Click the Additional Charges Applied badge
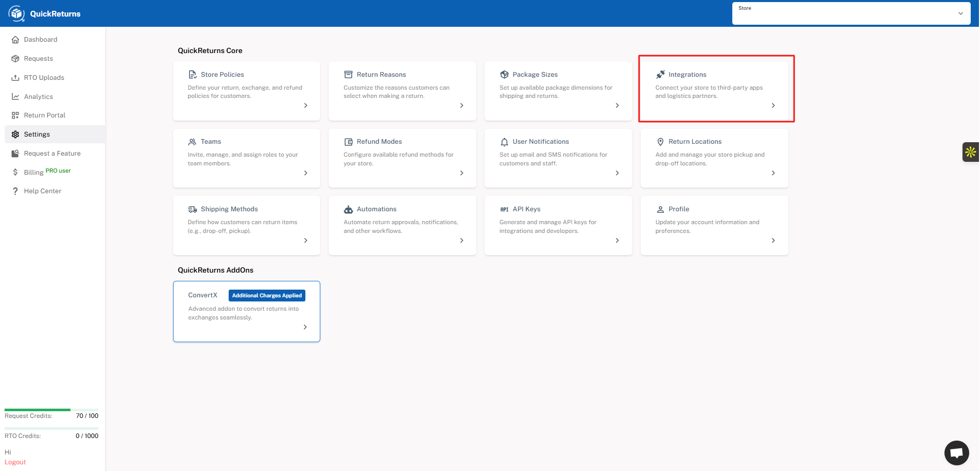 (x=267, y=296)
